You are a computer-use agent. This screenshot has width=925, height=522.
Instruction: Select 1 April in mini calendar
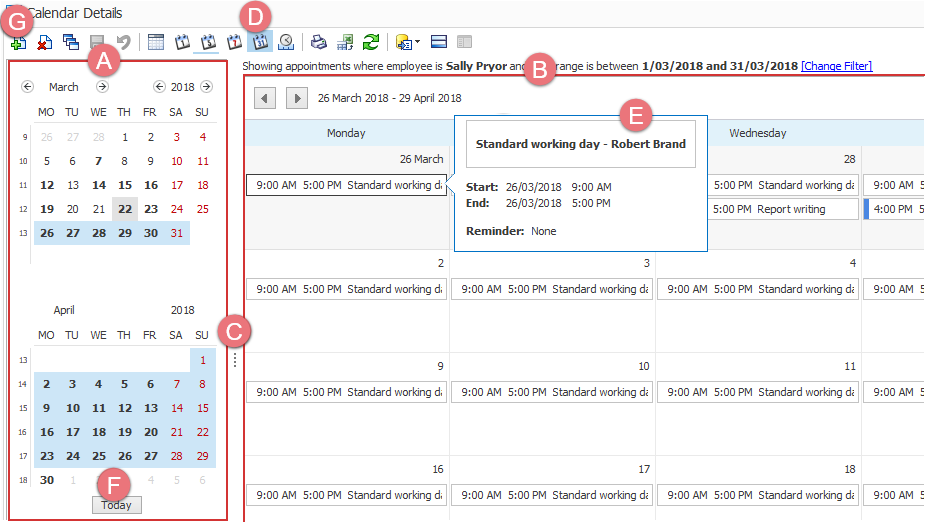203,360
